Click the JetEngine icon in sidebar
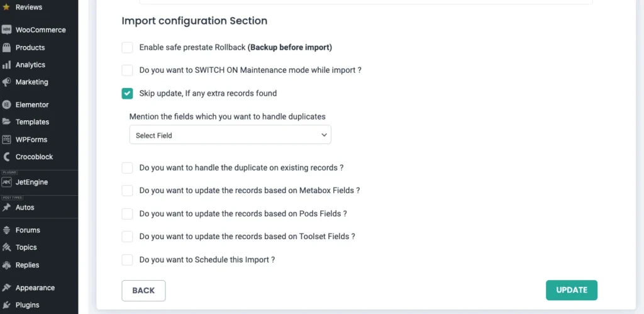 [7, 182]
